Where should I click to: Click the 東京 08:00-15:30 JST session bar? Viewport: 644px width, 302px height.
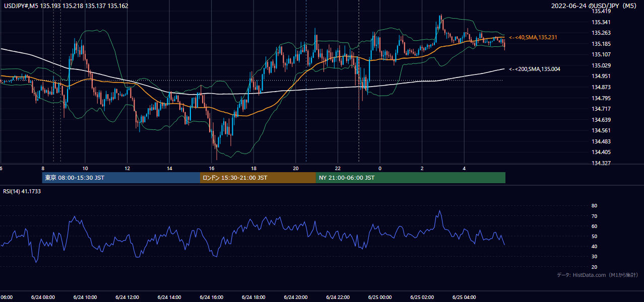click(x=121, y=178)
